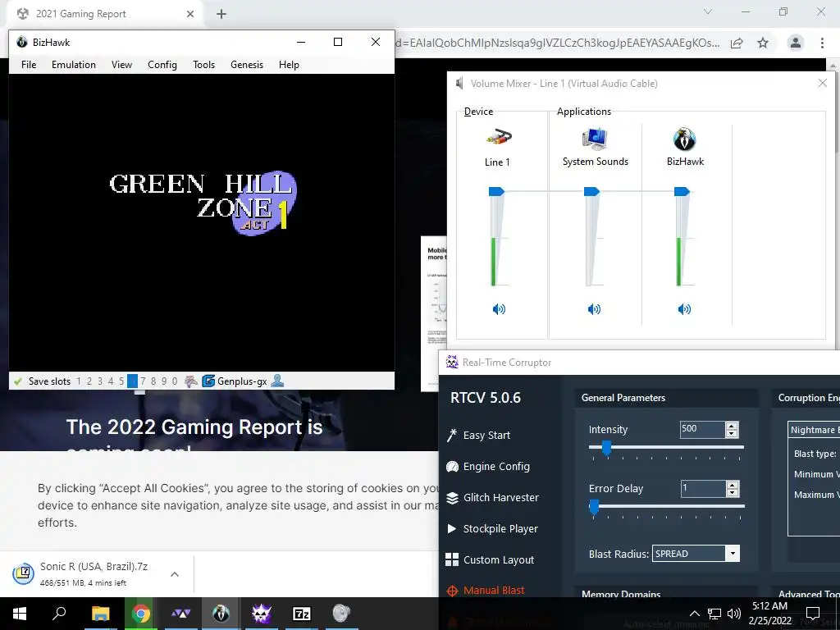This screenshot has width=840, height=630.
Task: Click the System Sounds monitor icon
Action: click(594, 139)
